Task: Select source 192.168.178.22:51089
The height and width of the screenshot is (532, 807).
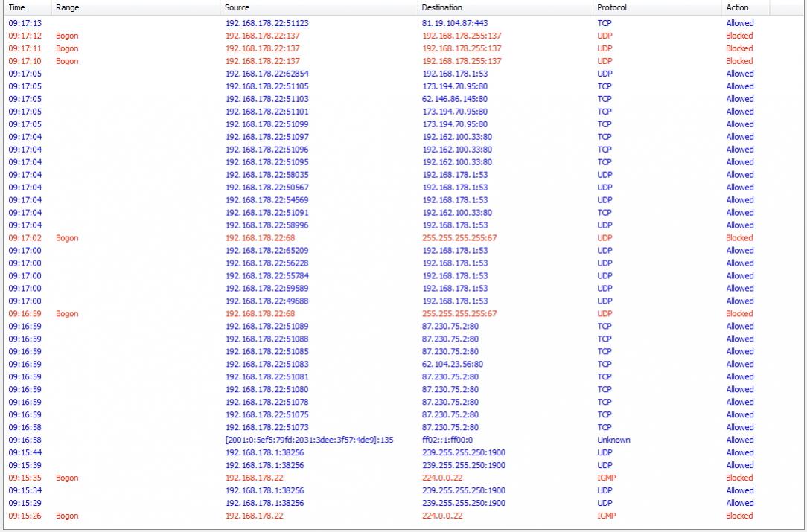Action: (267, 326)
